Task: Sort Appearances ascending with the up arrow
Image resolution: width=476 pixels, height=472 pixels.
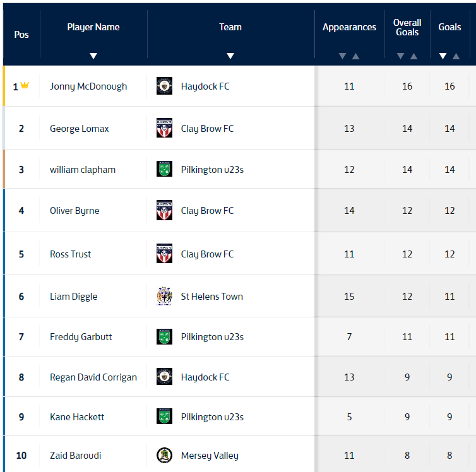Action: coord(356,56)
